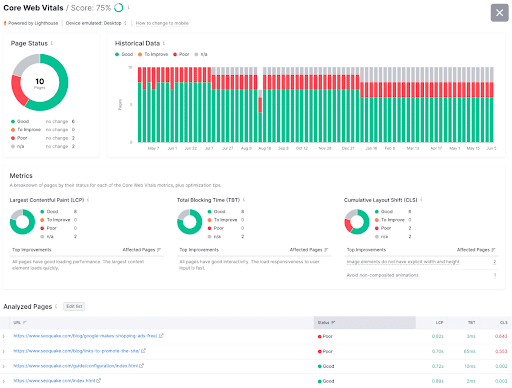Screen dimensions: 512x388
Task: Sort table by URL column
Action: pos(20,323)
